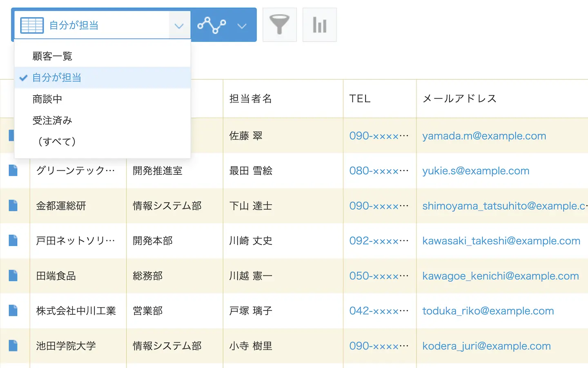Image resolution: width=588 pixels, height=368 pixels.
Task: Choose 商談中 view from dropdown
Action: pos(47,99)
